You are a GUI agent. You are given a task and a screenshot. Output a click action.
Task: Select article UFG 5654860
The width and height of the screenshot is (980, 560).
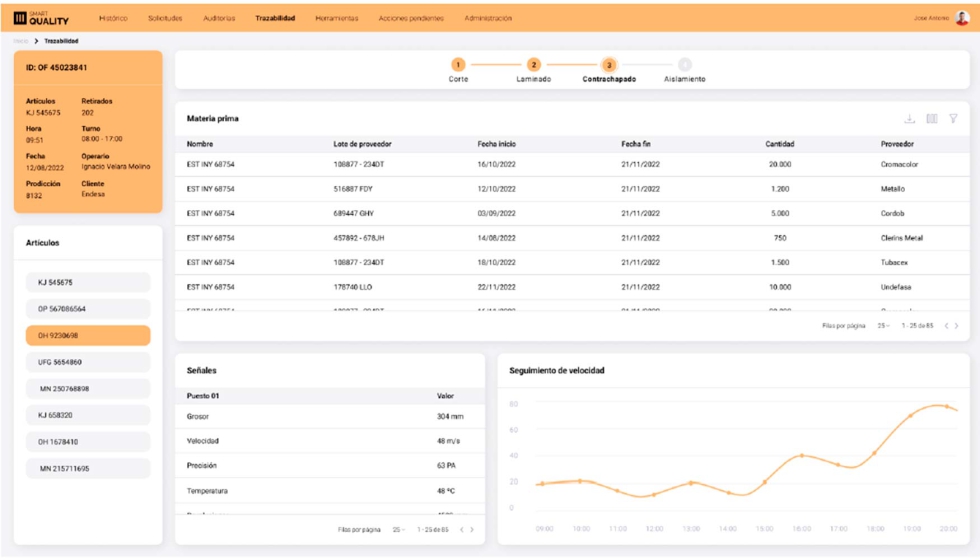(x=88, y=362)
